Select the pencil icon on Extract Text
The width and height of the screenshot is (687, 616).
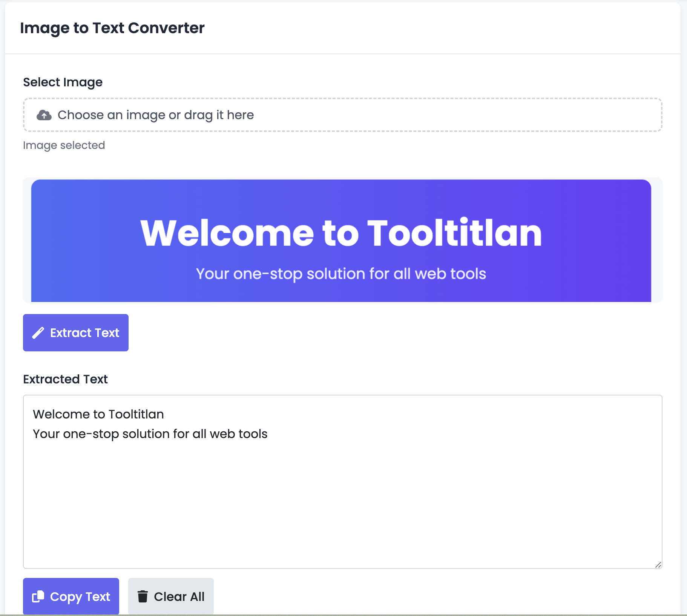tap(38, 333)
